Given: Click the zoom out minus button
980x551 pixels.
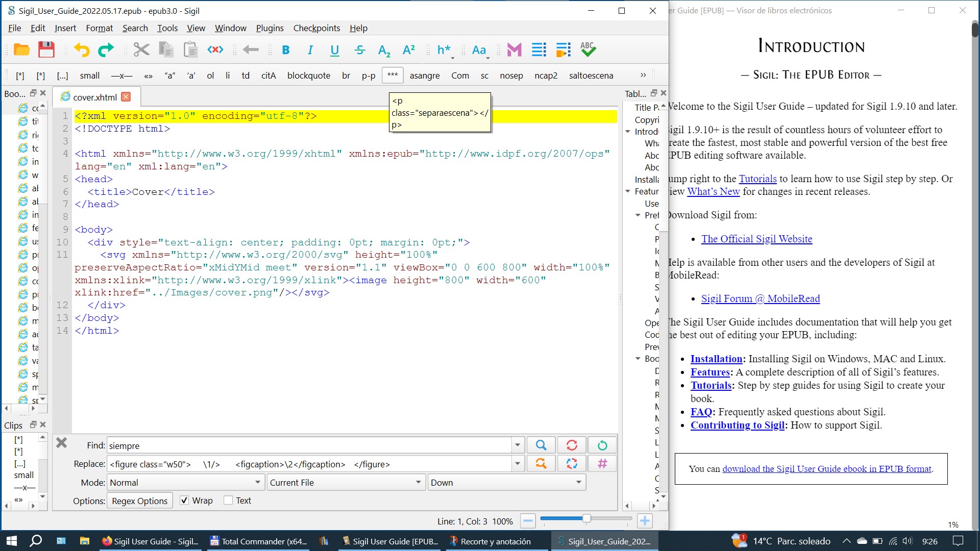Looking at the screenshot, I should point(528,521).
